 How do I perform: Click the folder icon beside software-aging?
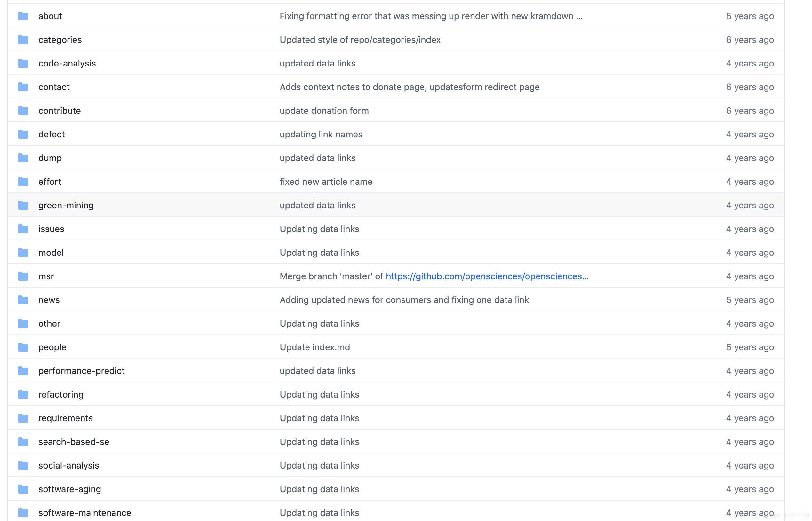coord(23,489)
